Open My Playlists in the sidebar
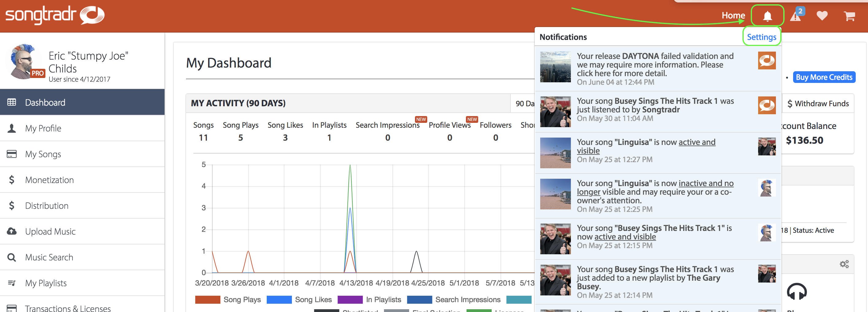The height and width of the screenshot is (312, 868). click(82, 283)
